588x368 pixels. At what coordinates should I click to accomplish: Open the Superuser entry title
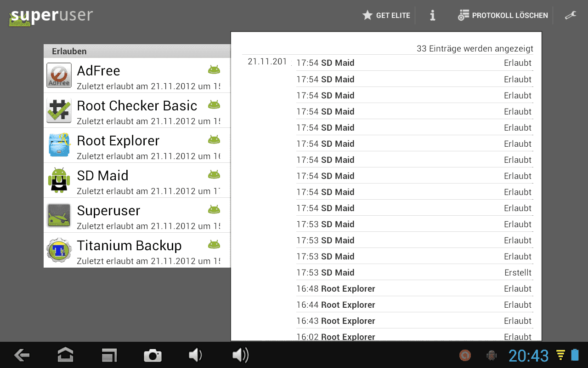(108, 210)
